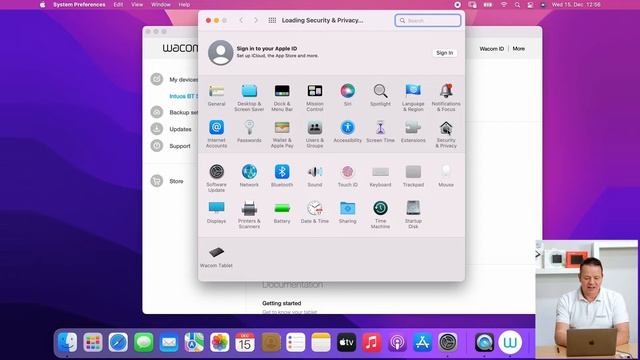The image size is (640, 360).
Task: Open the Apple menu
Action: pos(42,5)
